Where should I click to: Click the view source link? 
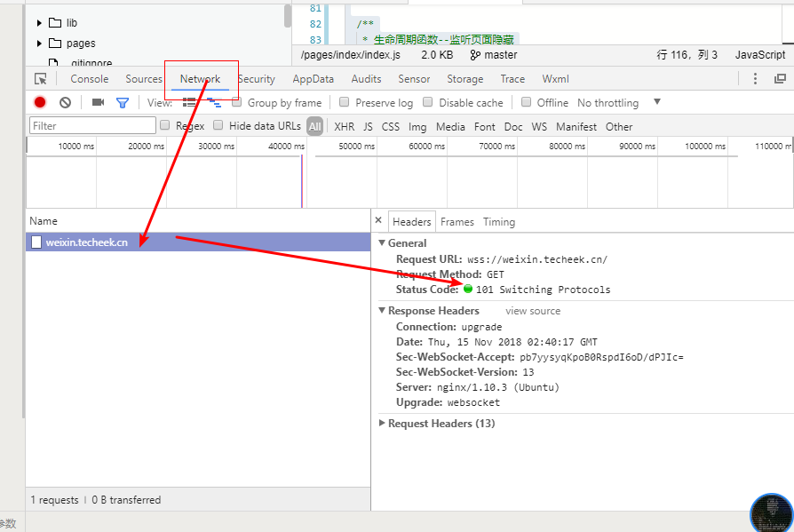[x=533, y=311]
